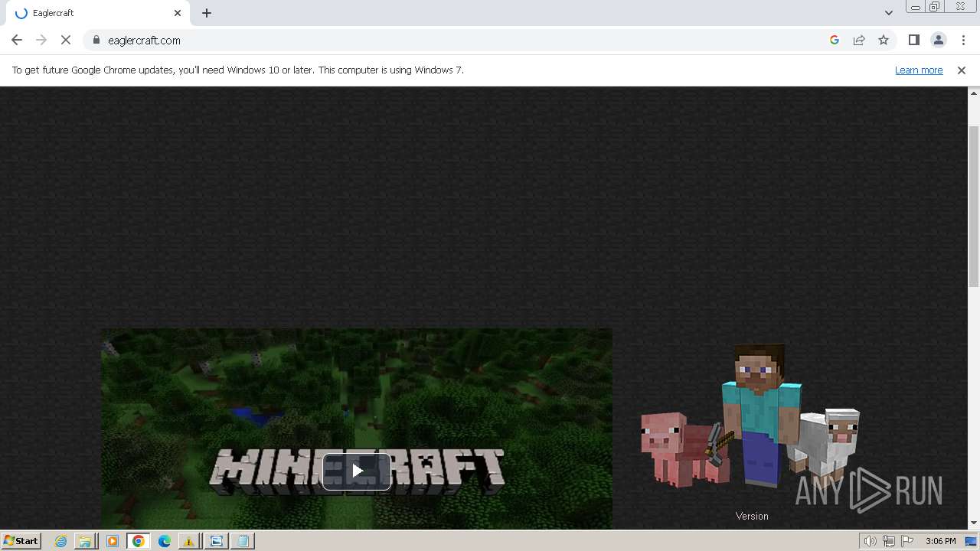Click the page vertical scrollbar thumb

click(x=974, y=207)
